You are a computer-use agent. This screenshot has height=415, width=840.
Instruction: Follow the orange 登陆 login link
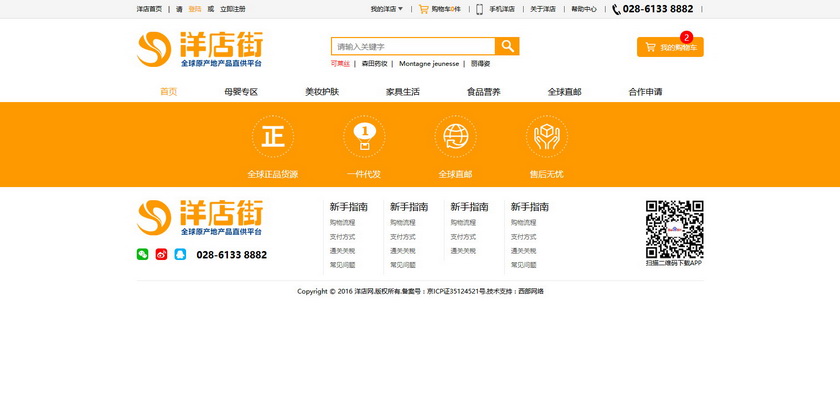(x=195, y=9)
